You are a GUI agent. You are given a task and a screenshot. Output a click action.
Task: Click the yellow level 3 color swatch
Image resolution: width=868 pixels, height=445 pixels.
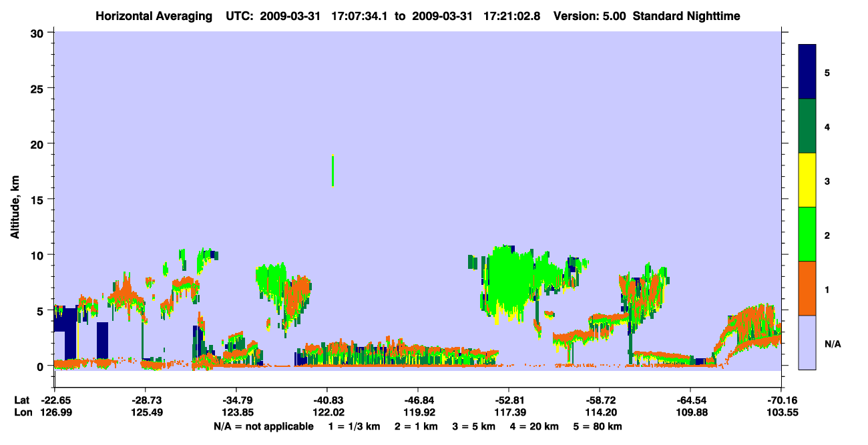(807, 180)
